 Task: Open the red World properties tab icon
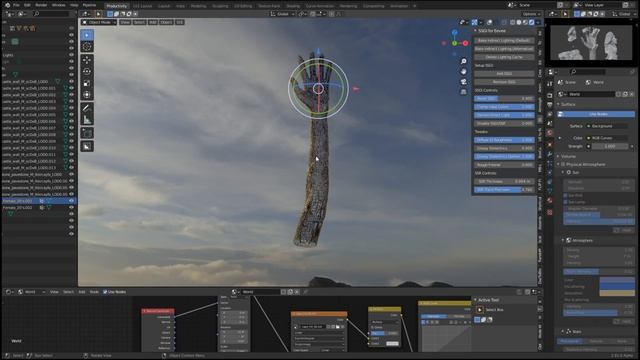click(550, 133)
